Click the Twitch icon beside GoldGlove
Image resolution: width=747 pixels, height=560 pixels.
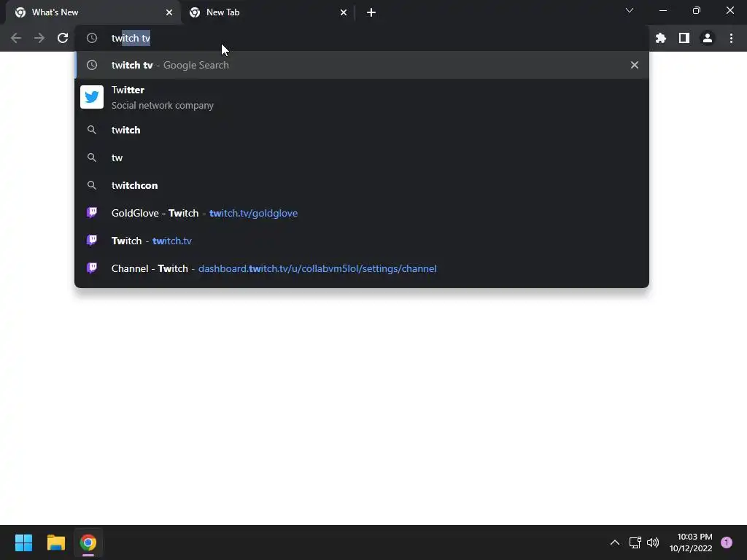coord(92,213)
